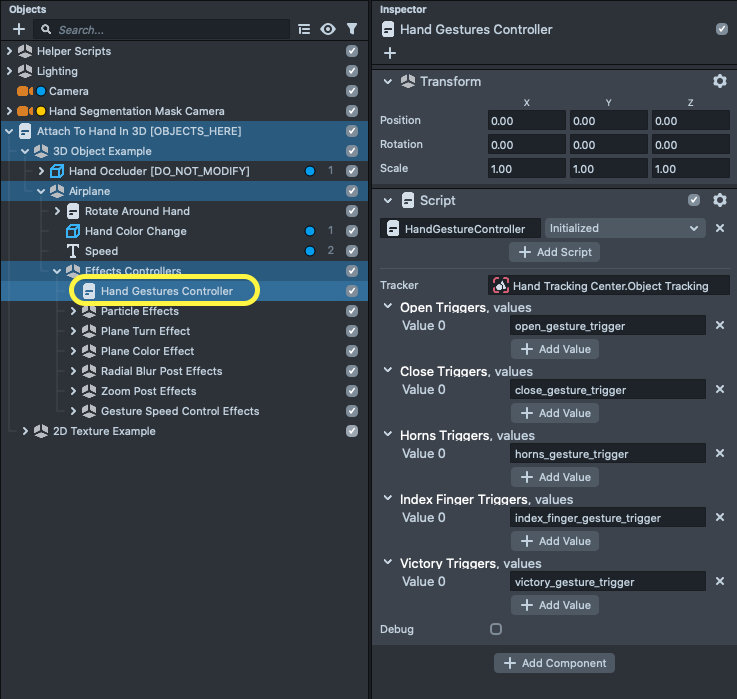Click the list view options icon beside search
Screen dimensions: 737x699
pyautogui.click(x=304, y=30)
